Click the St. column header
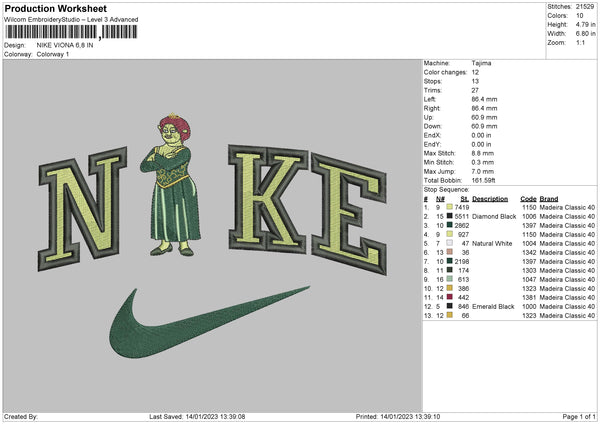 tap(465, 199)
